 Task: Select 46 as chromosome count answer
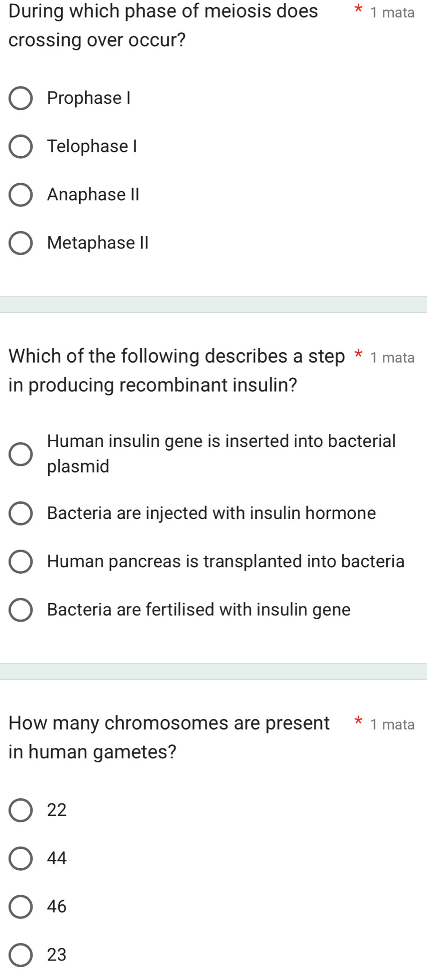click(21, 906)
